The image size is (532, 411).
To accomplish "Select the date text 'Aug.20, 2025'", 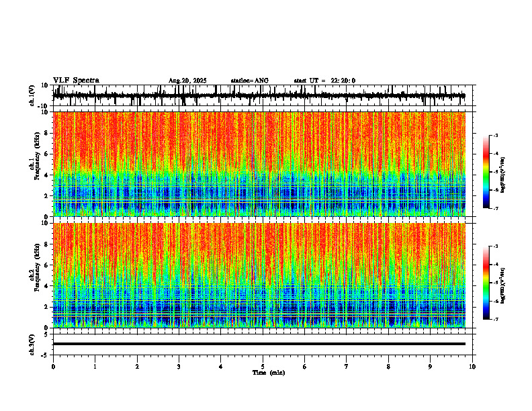I will pyautogui.click(x=187, y=81).
